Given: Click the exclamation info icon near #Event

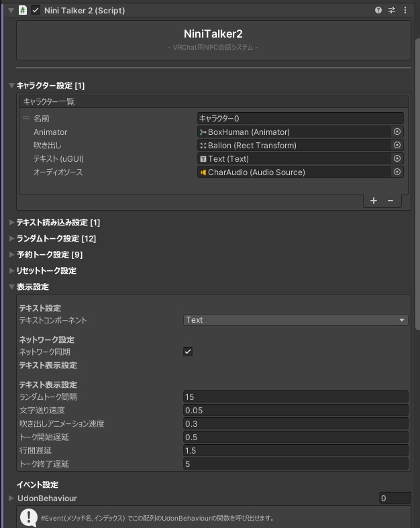Looking at the screenshot, I should 29,517.
